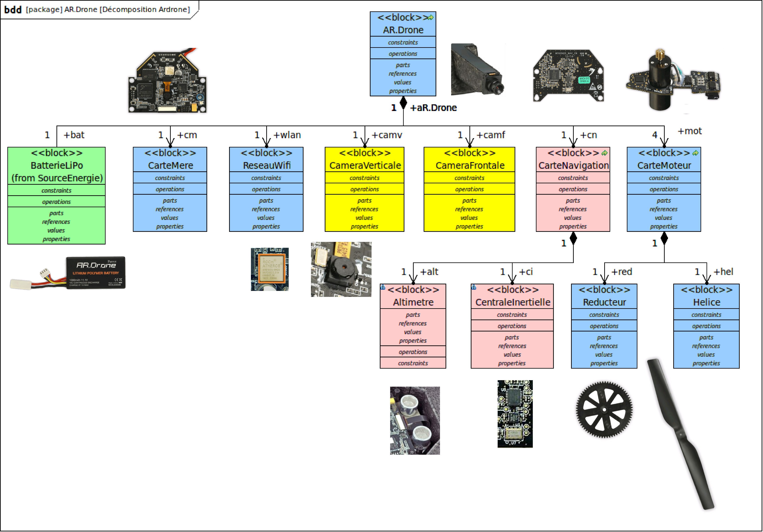Select the composition diamond under AR.Drone
763x532 pixels.
pos(403,103)
